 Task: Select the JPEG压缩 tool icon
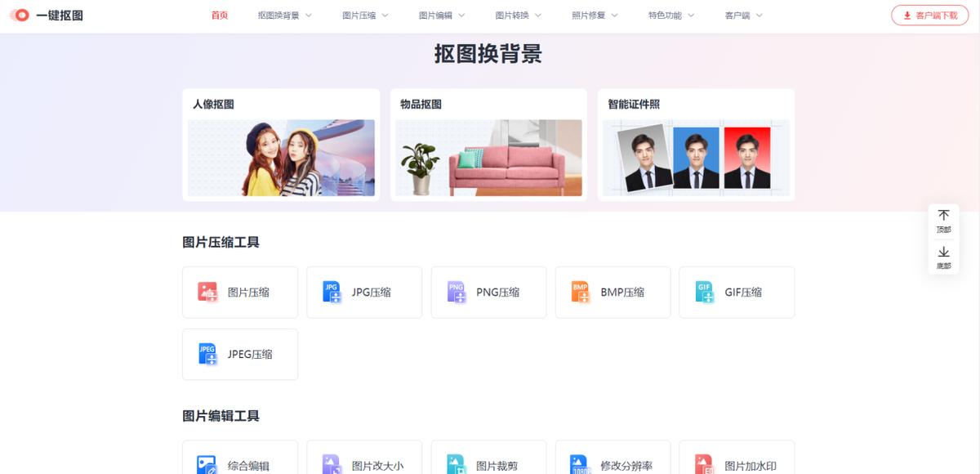pos(207,354)
